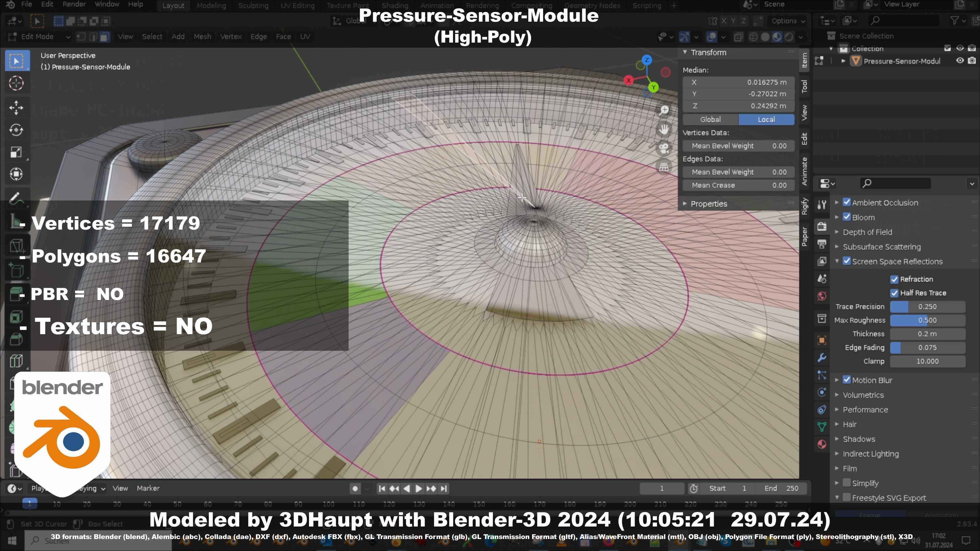Open Material properties sphere icon
This screenshot has width=980, height=551.
point(822,444)
